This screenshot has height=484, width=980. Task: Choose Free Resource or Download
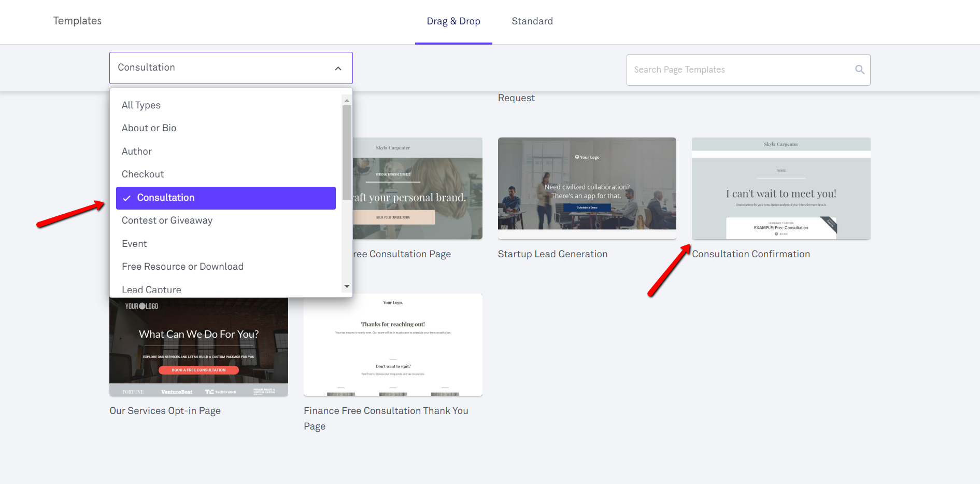tap(182, 267)
